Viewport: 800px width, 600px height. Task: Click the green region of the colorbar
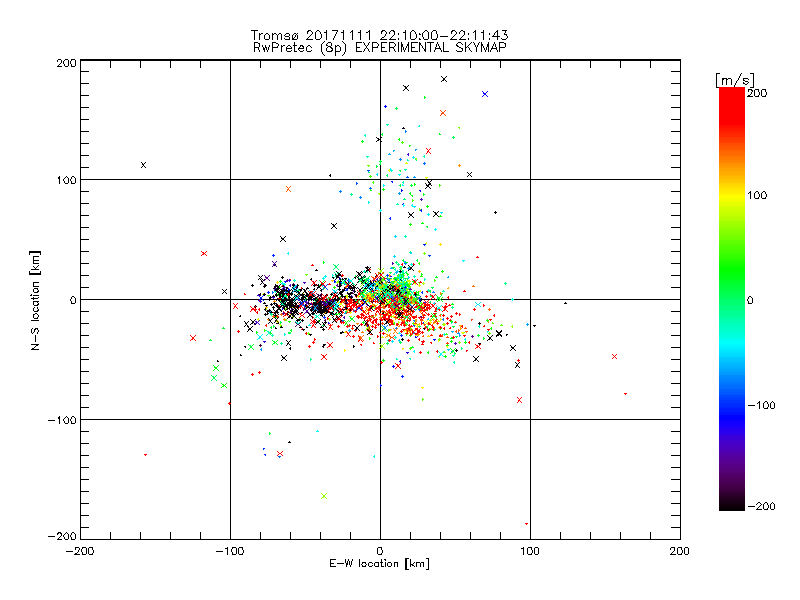732,270
